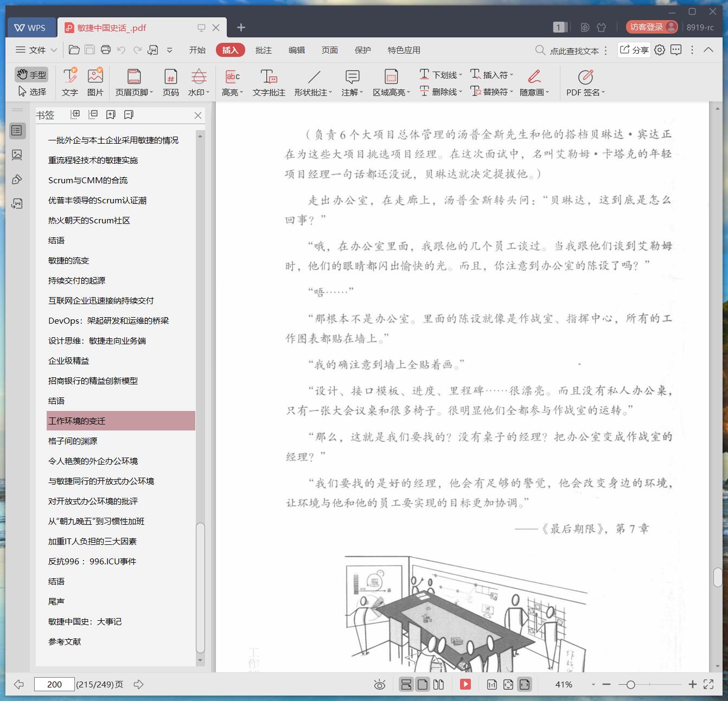
Task: Choose the 替换符 replace mark tool
Action: [491, 92]
